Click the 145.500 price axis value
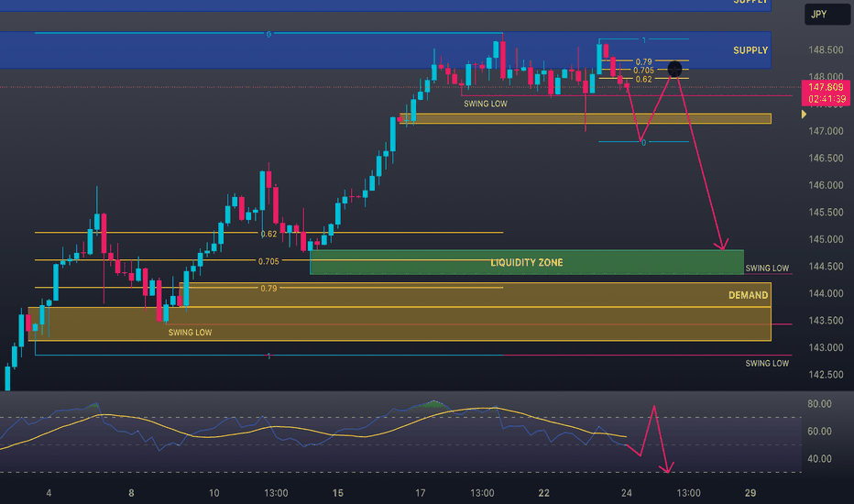854x504 pixels. (826, 213)
